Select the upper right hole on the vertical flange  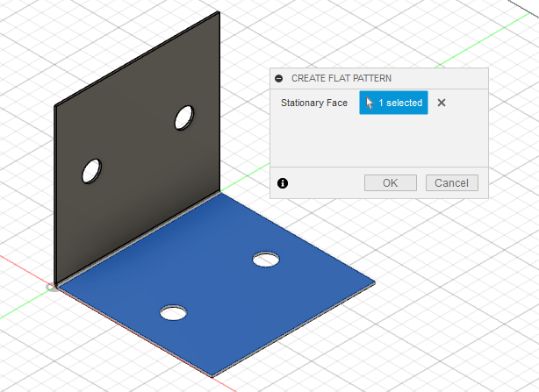pos(184,117)
